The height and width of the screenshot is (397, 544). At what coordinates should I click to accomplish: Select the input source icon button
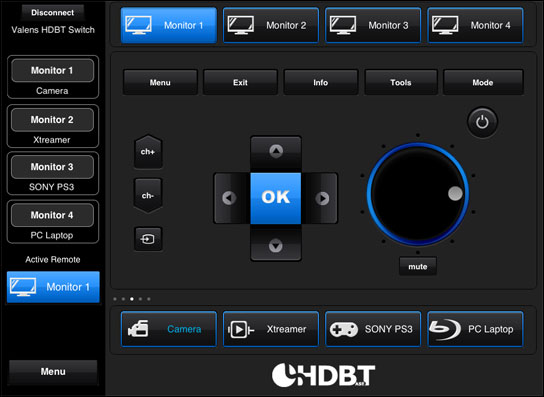coord(148,239)
